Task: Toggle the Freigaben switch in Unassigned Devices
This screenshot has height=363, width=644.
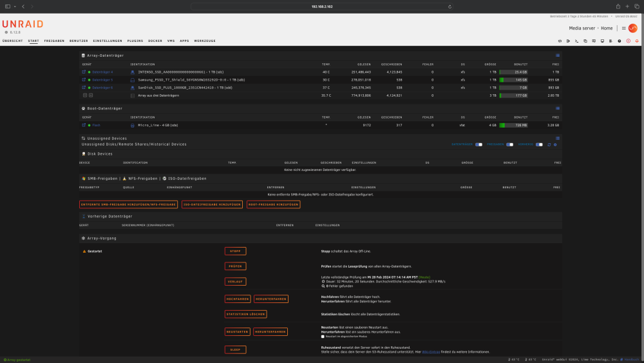Action: [x=509, y=144]
